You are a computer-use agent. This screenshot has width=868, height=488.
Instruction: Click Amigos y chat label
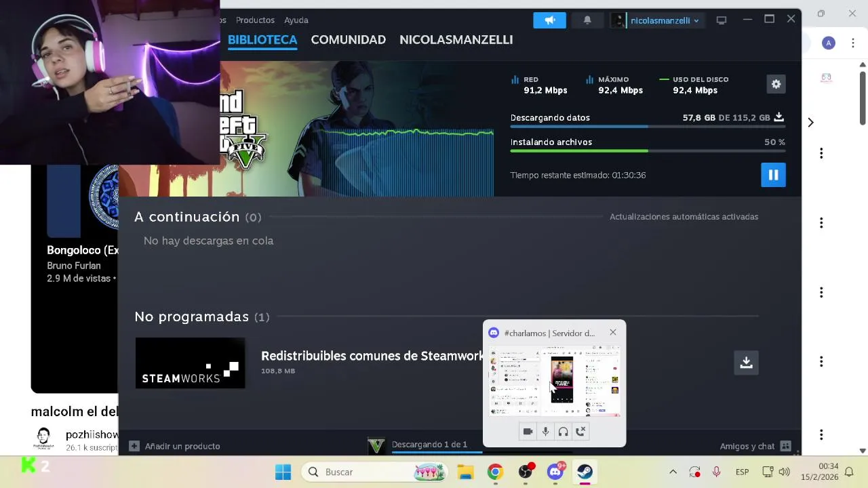click(x=747, y=446)
